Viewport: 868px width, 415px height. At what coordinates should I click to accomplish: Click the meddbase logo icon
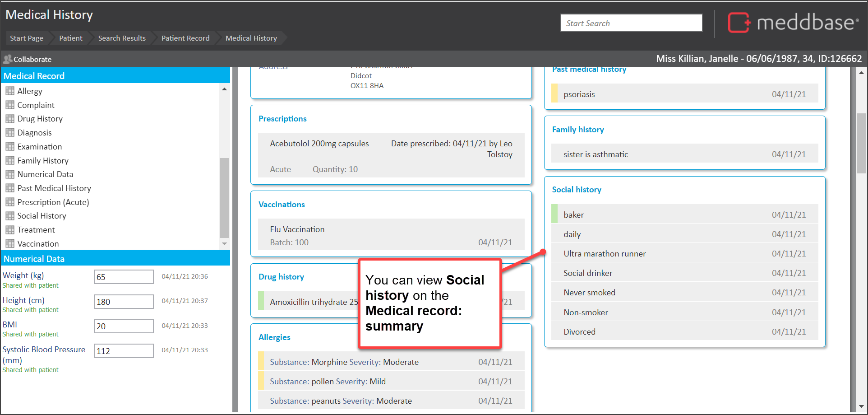(739, 23)
